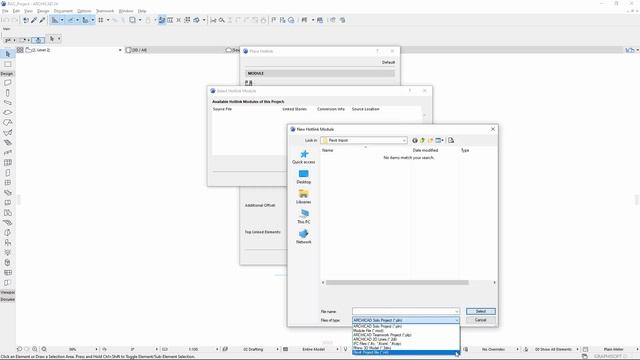
Task: Click the Inject Parameters syringe icon
Action: [42, 20]
